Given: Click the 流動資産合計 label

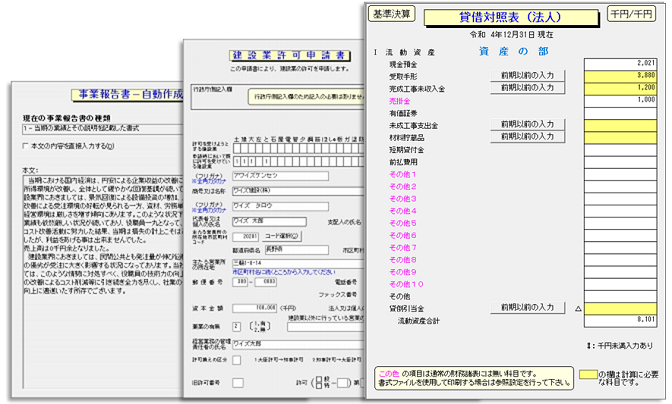Looking at the screenshot, I should pyautogui.click(x=418, y=321).
